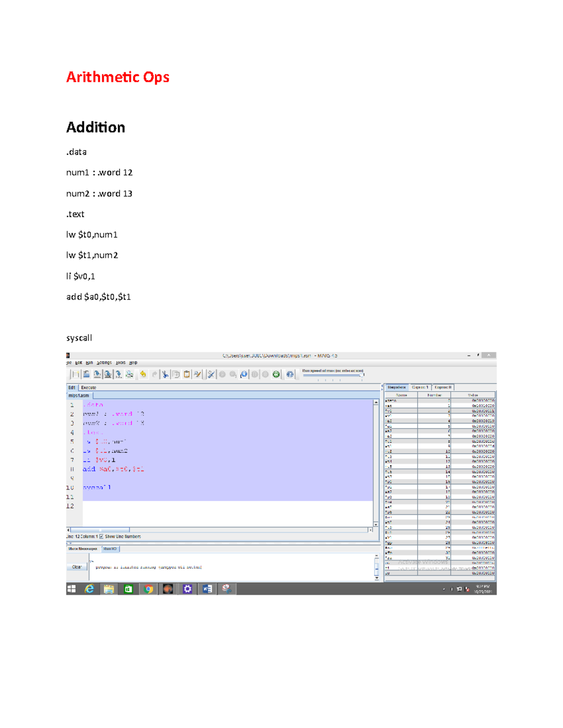Paste from clipboard using the clipboard icon
This screenshot has height=728, width=563.
click(186, 374)
